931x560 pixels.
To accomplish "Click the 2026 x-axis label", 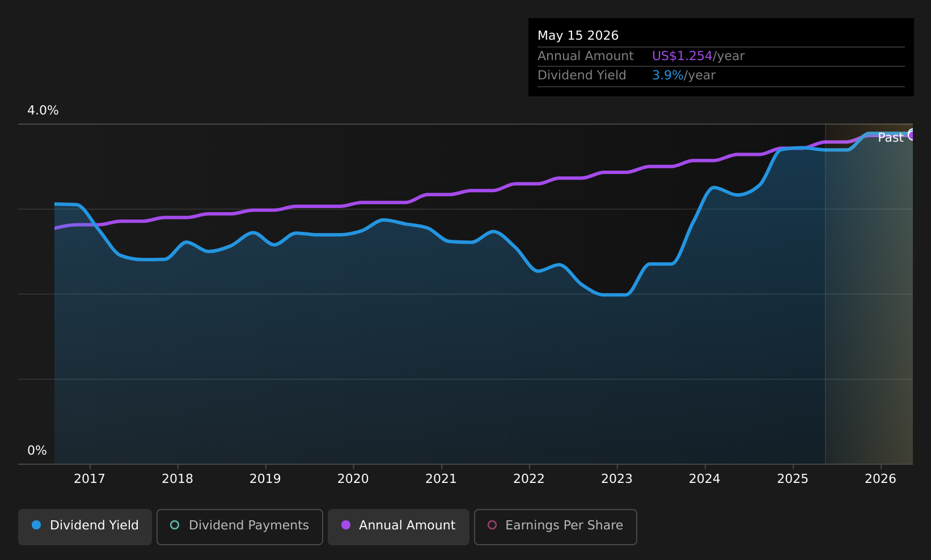I will pos(881,479).
